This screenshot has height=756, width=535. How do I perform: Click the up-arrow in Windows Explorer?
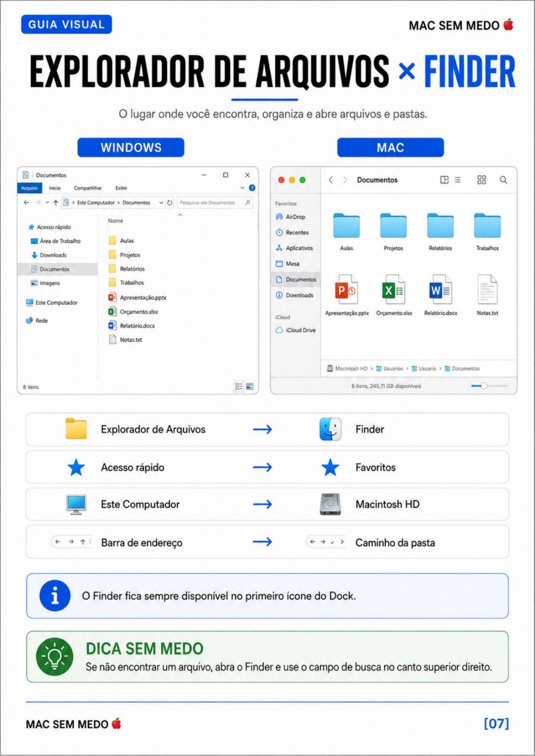pos(55,203)
